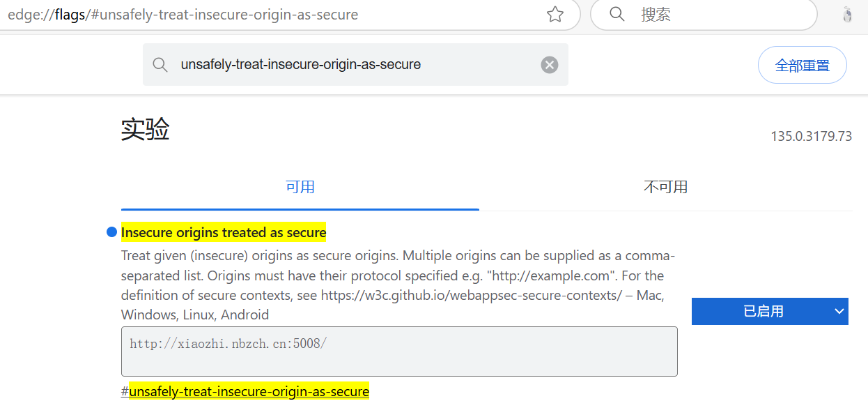Image resolution: width=868 pixels, height=401 pixels.
Task: Switch to the 可用 tab
Action: (x=300, y=187)
